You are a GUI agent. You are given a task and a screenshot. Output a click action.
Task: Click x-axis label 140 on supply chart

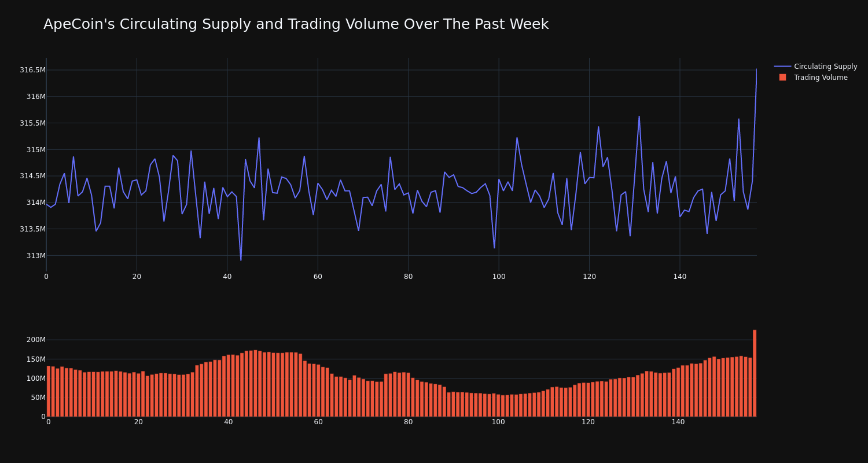click(x=680, y=277)
